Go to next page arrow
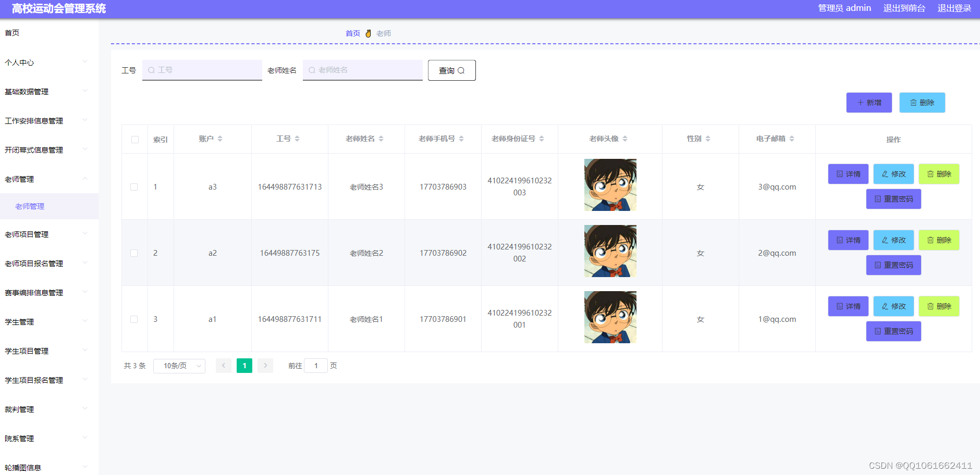Viewport: 980px width, 475px height. tap(265, 366)
